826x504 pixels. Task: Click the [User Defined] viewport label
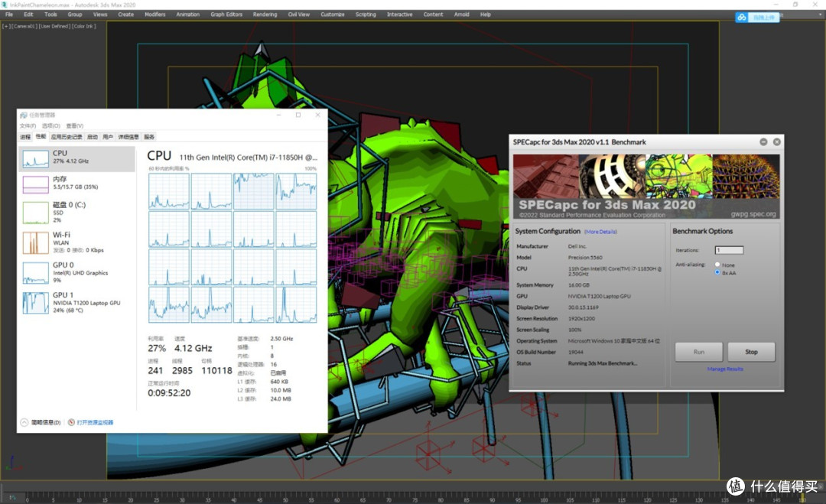click(x=54, y=26)
